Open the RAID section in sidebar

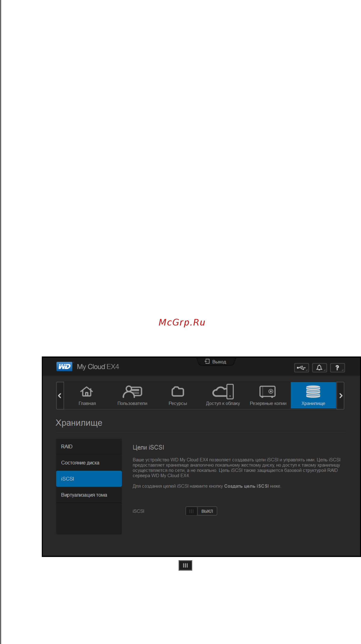coord(89,447)
